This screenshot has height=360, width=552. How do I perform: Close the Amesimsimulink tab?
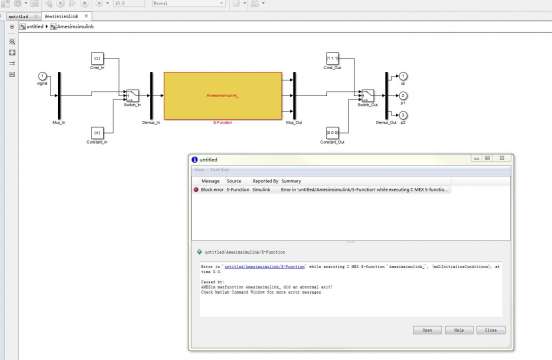click(86, 16)
